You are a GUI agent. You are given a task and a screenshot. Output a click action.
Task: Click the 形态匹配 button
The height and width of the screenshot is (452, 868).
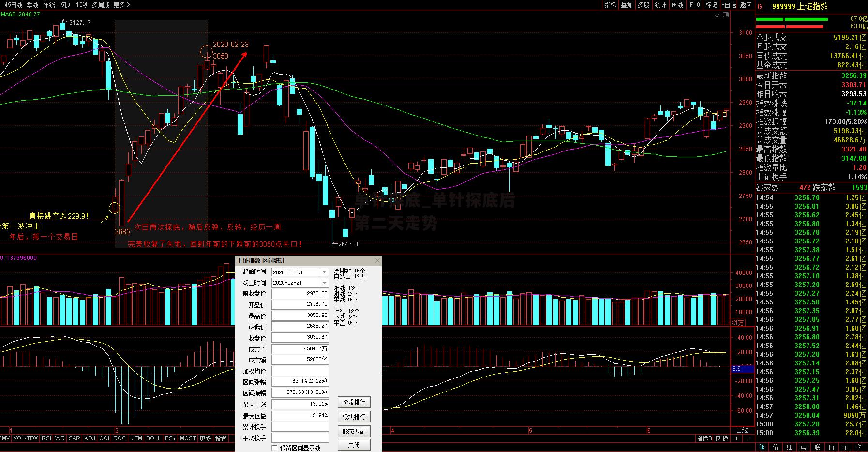tap(354, 431)
